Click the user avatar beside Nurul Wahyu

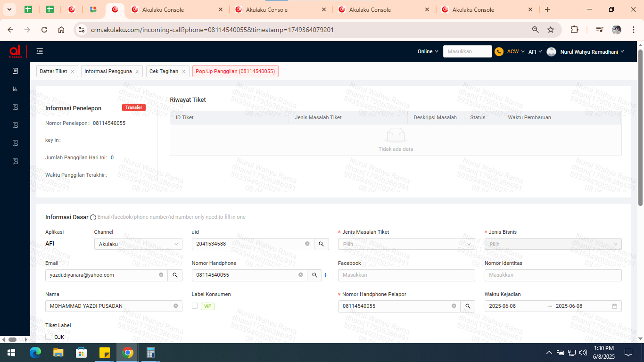551,52
